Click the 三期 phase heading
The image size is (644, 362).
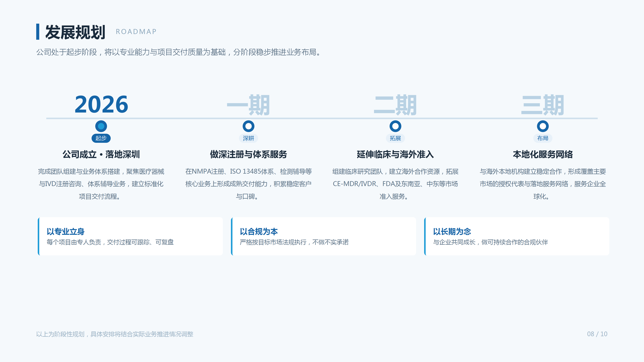coord(543,105)
